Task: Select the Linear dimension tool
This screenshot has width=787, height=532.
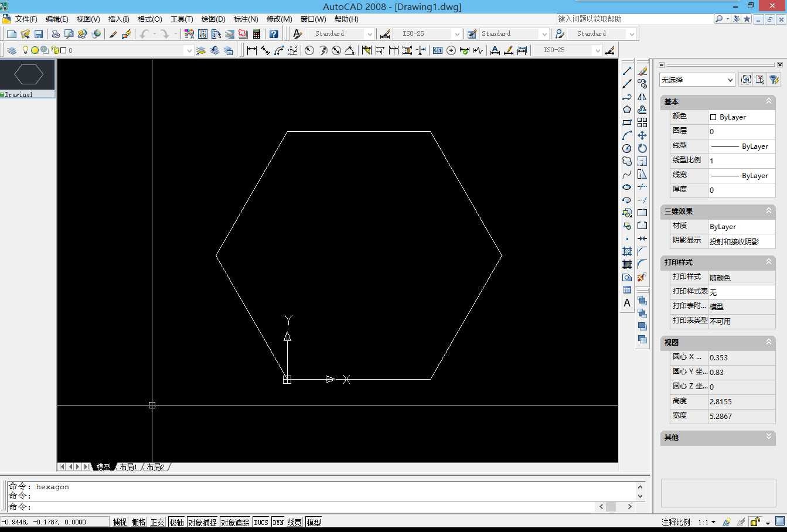Action: (x=252, y=50)
